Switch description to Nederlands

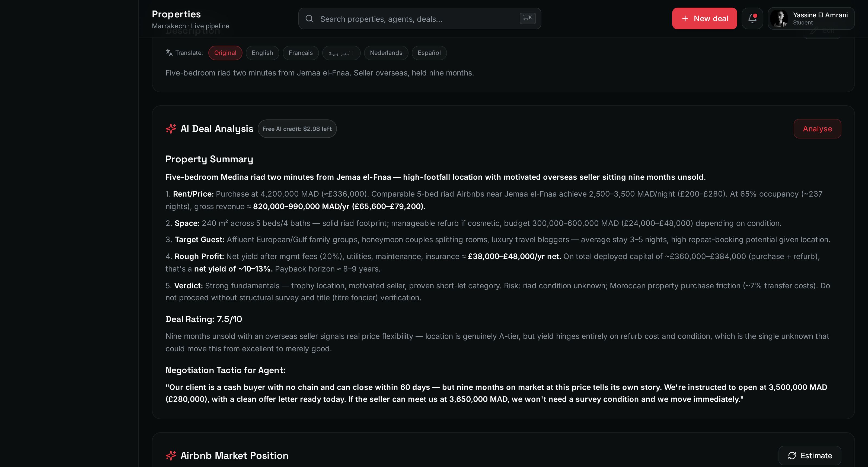pyautogui.click(x=386, y=53)
